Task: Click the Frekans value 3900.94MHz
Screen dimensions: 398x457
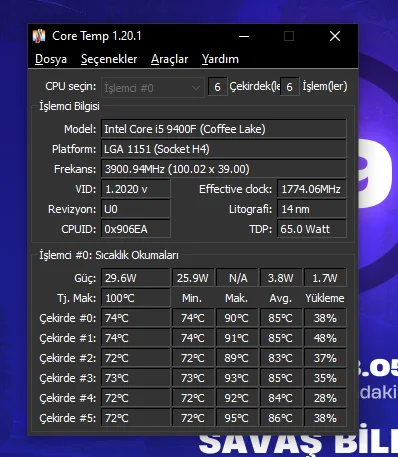Action: click(x=224, y=169)
